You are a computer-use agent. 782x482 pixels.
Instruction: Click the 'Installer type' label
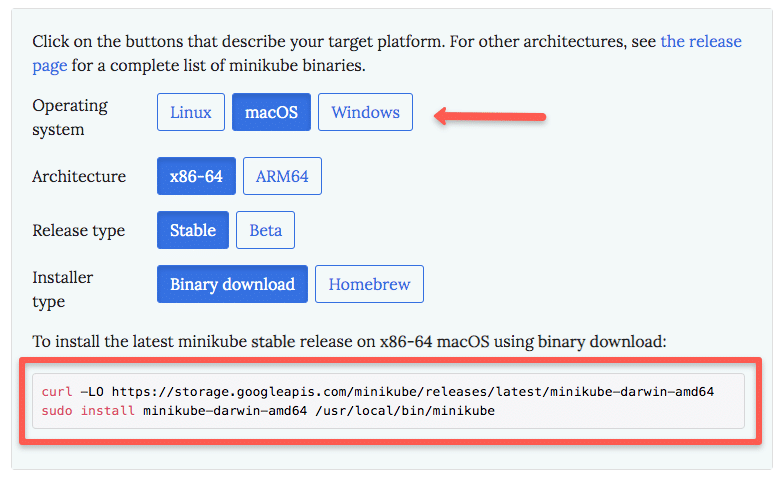click(62, 289)
